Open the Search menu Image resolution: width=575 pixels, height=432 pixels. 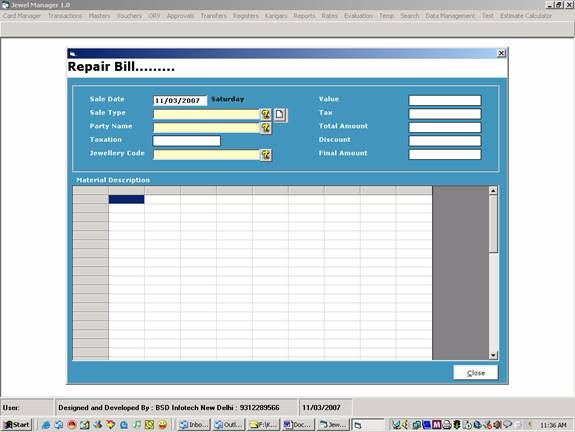[x=409, y=16]
